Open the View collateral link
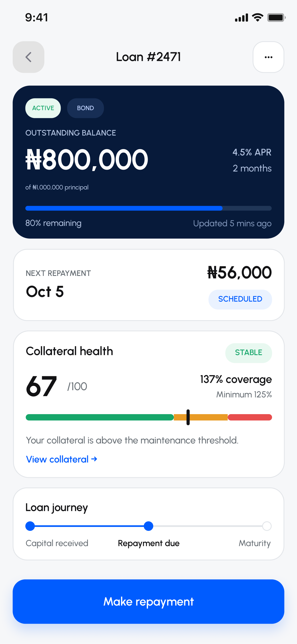This screenshot has width=297, height=644. 61,459
